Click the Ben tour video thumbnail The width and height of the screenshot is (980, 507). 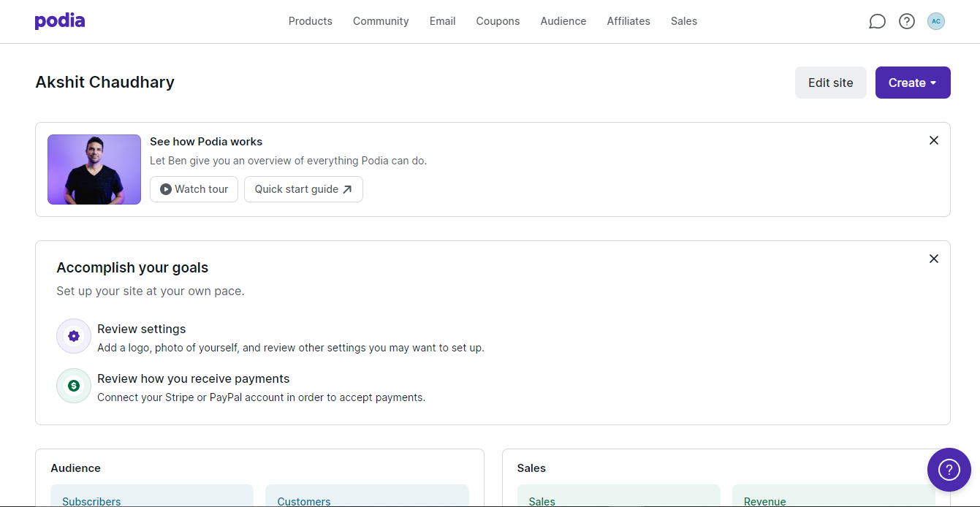tap(94, 169)
